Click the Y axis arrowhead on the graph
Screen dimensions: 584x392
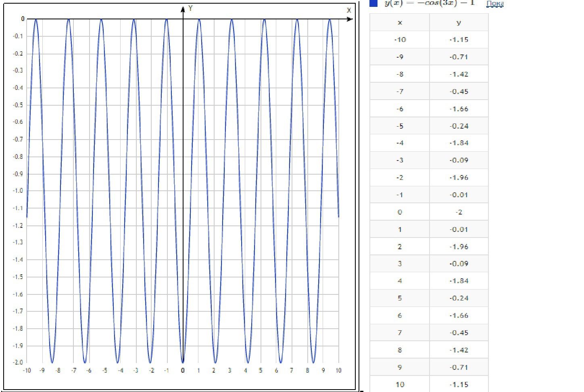pos(183,9)
